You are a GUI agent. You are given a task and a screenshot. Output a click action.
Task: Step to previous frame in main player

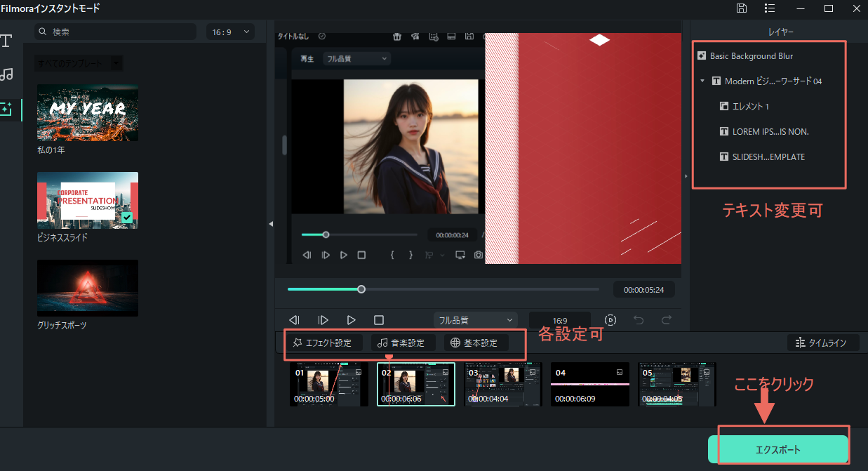tap(295, 320)
